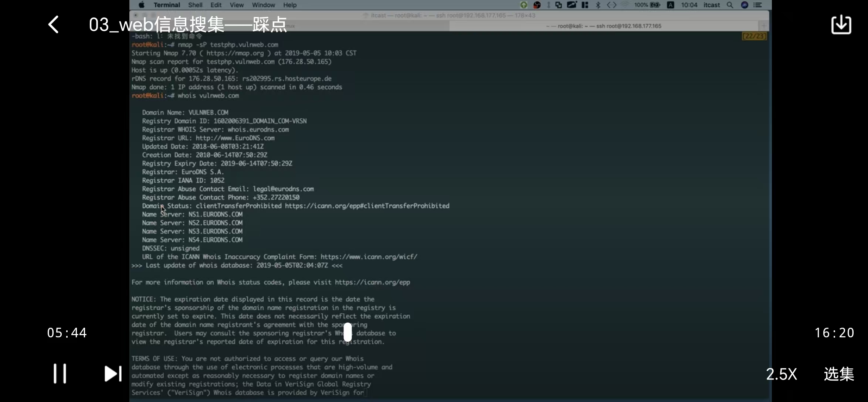Click the whois vulnweb.com command line
This screenshot has height=402, width=868.
point(208,96)
